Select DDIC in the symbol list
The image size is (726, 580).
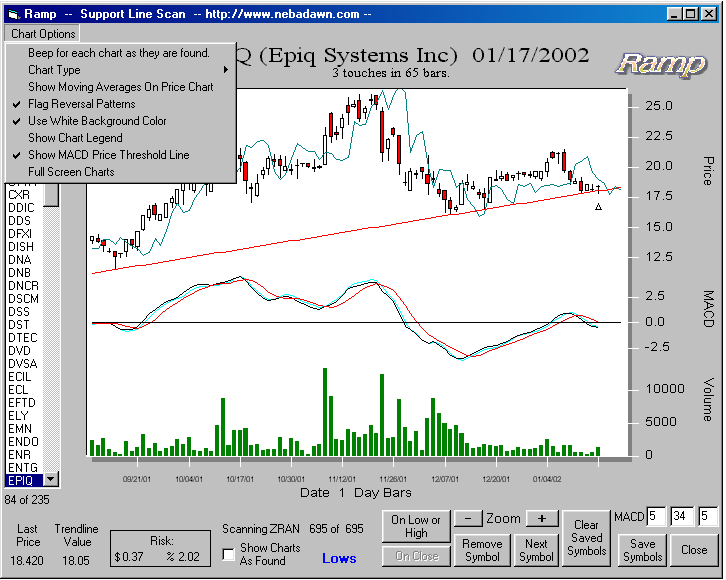[x=24, y=208]
